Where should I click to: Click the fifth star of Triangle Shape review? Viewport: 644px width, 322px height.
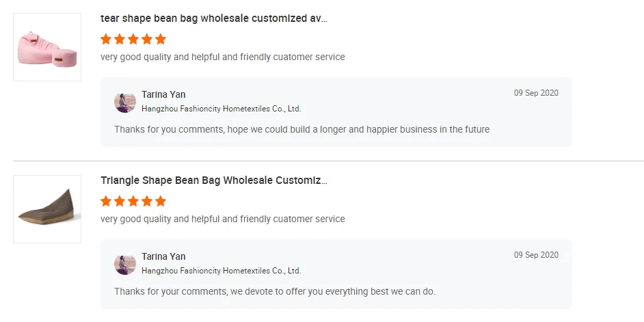161,201
